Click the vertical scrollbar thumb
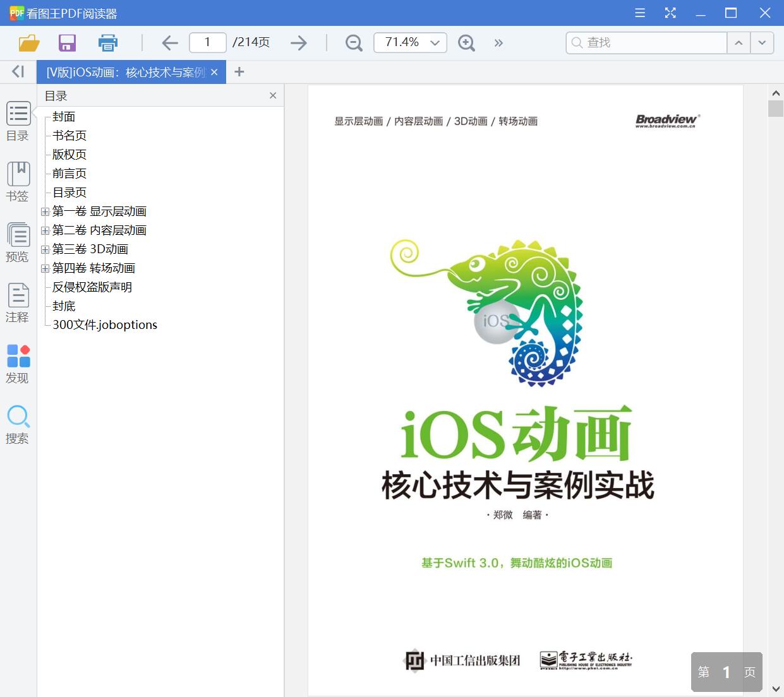The width and height of the screenshot is (784, 697). pos(776,109)
